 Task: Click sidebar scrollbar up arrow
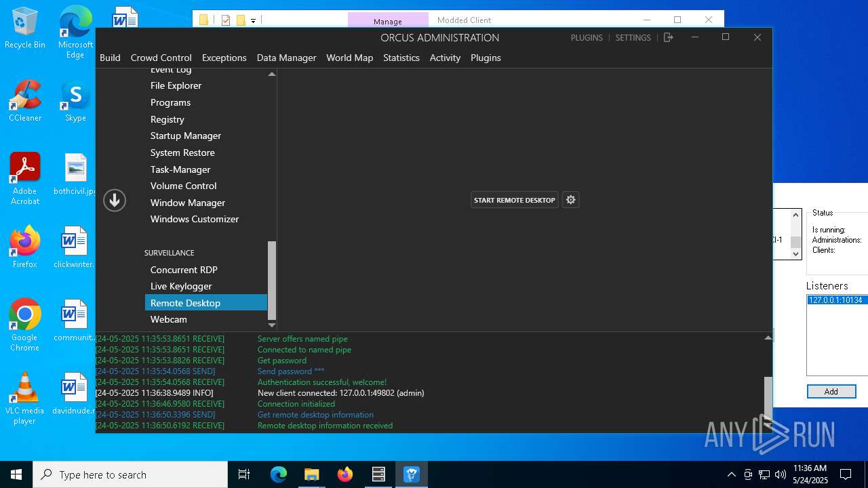(272, 74)
